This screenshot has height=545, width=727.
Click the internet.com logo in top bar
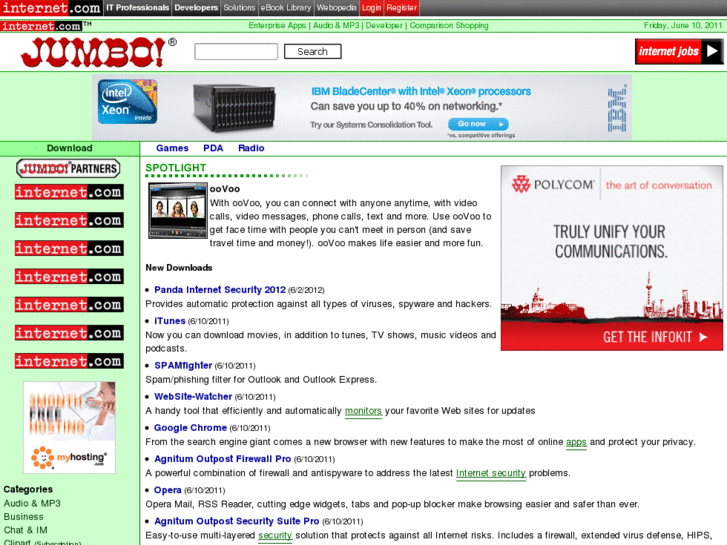[51, 8]
